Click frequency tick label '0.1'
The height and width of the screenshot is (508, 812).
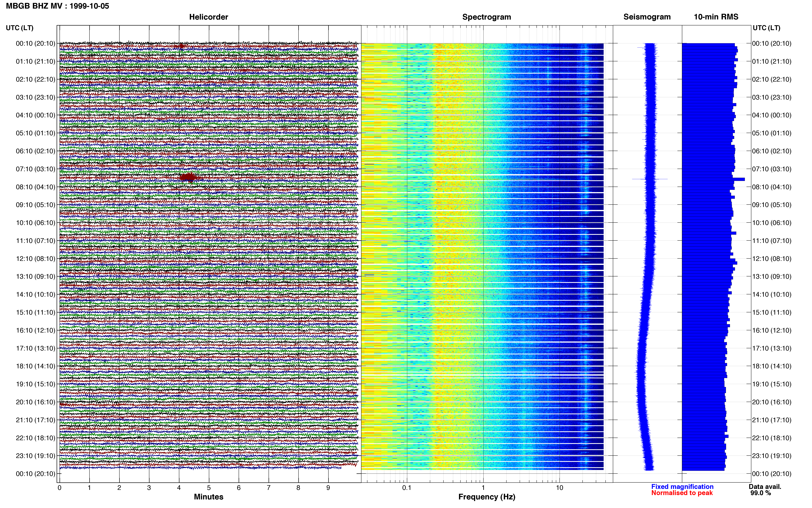(407, 488)
